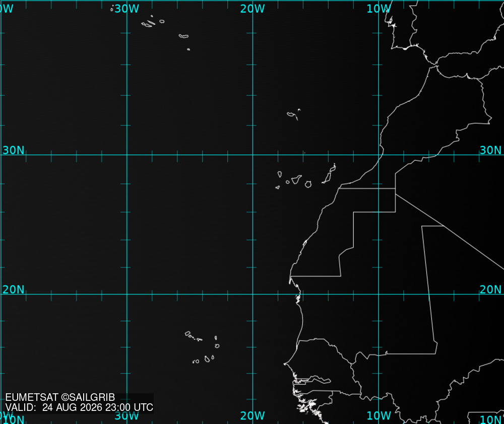Click the VALID 24 AUG 2026 timestamp
Viewport: 504px width, 424px height.
[x=79, y=407]
